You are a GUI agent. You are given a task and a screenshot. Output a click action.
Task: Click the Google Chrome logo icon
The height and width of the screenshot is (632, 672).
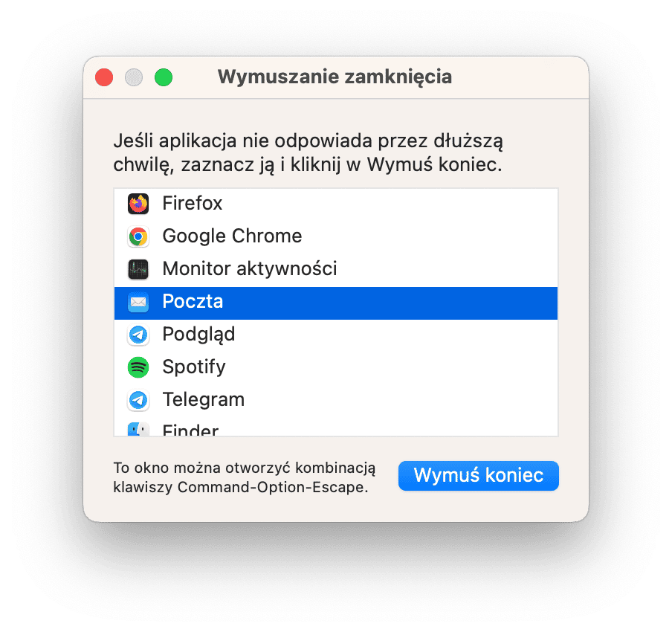(138, 236)
